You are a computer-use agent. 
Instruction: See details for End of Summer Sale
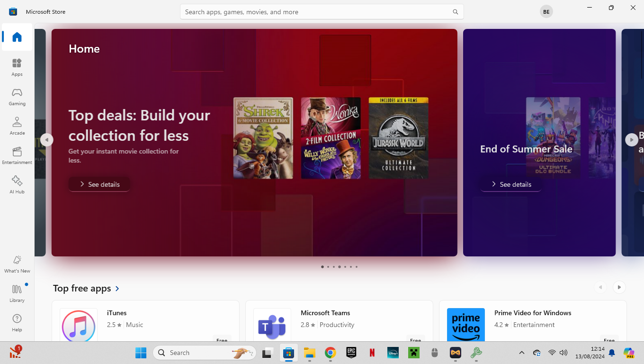tap(511, 184)
